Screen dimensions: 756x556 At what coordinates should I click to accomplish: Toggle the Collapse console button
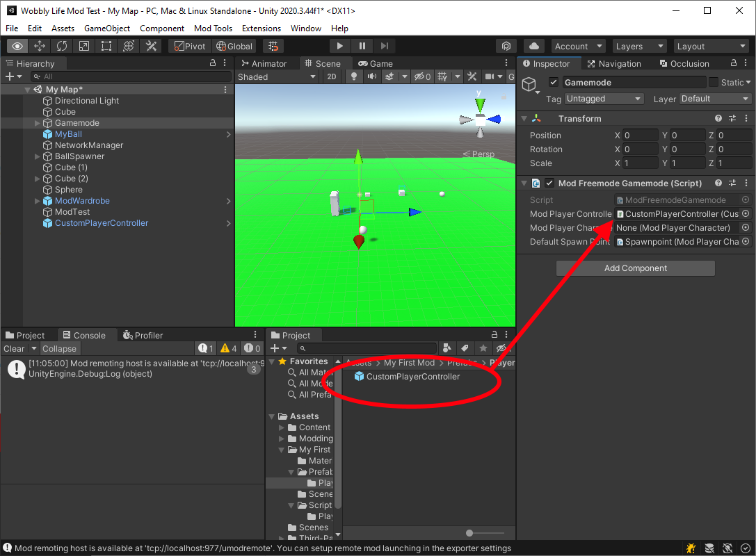(59, 349)
